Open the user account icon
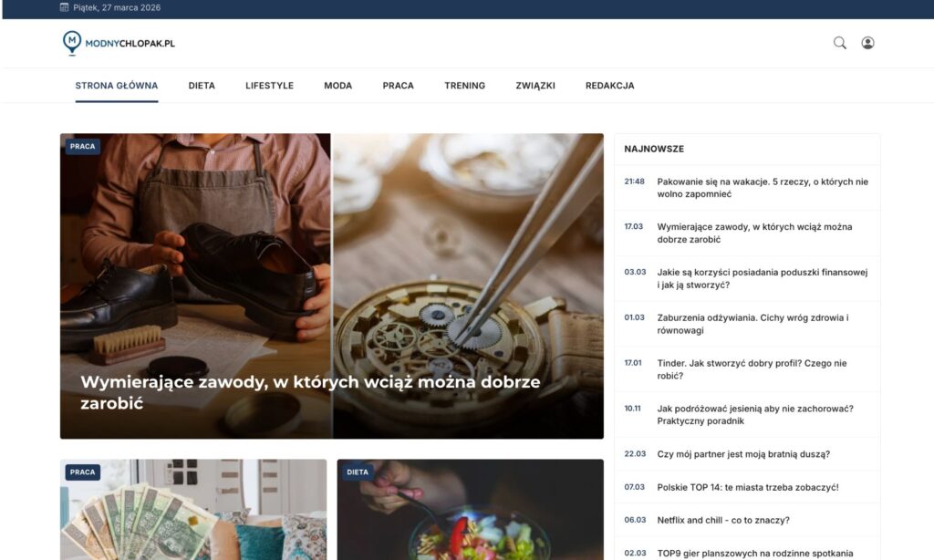Image resolution: width=934 pixels, height=560 pixels. pyautogui.click(x=868, y=43)
